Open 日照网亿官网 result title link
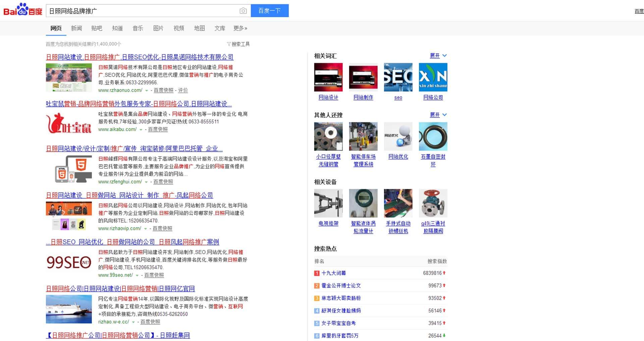 [x=120, y=289]
